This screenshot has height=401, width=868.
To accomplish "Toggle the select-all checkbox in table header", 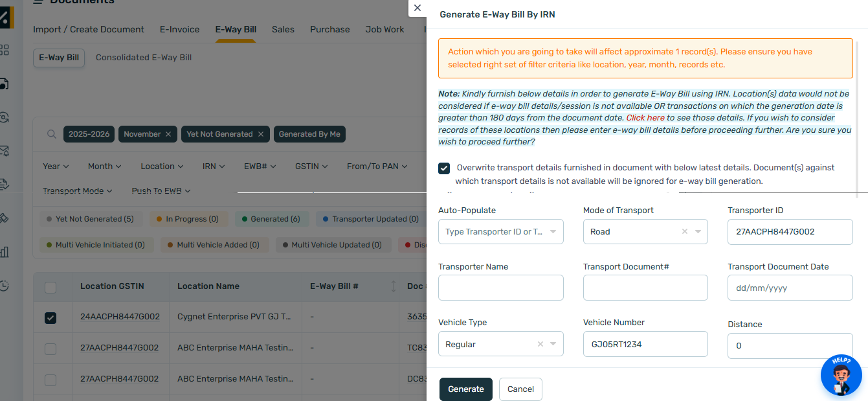I will click(x=50, y=287).
